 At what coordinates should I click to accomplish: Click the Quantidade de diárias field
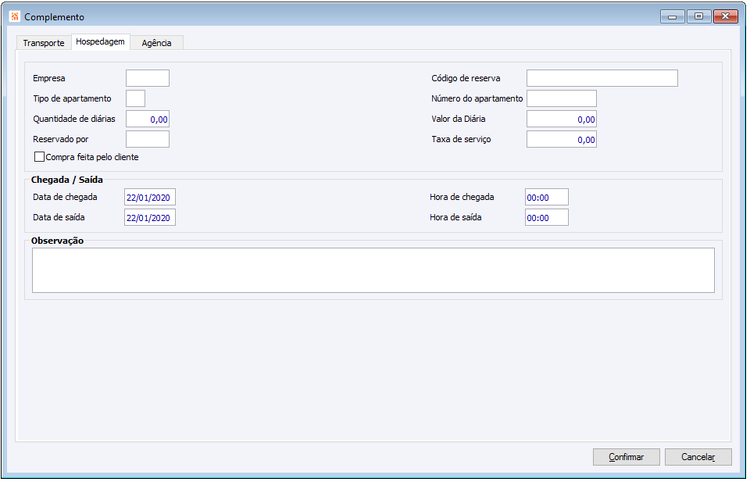(x=148, y=119)
